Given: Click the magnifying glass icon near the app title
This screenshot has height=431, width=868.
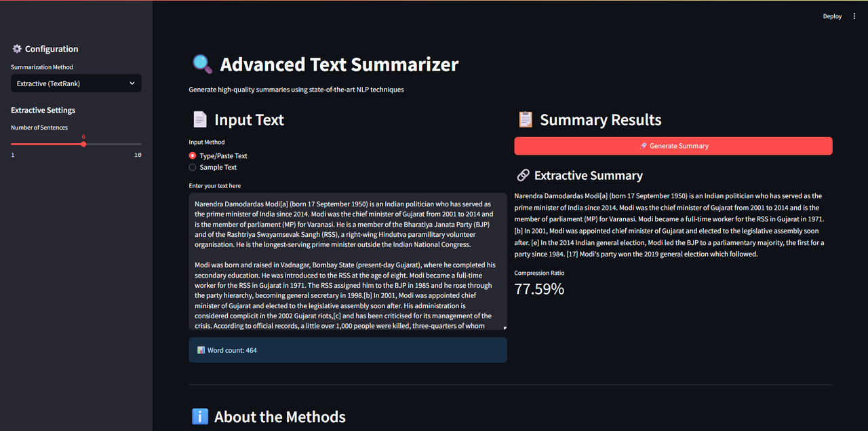Looking at the screenshot, I should click(201, 63).
